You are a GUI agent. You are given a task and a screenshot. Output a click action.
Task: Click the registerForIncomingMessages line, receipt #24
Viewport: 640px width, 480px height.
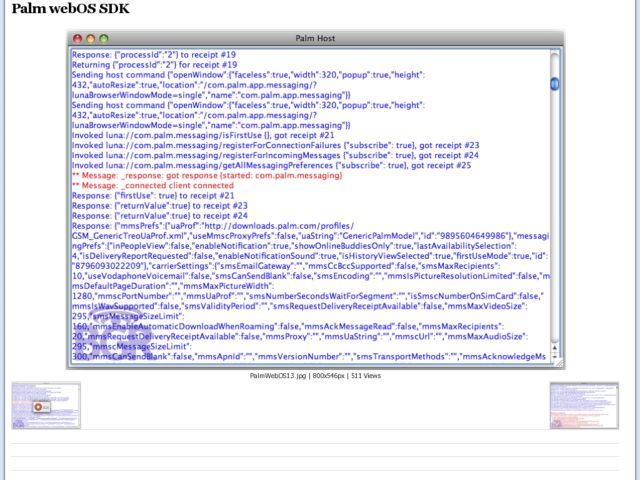coord(275,156)
